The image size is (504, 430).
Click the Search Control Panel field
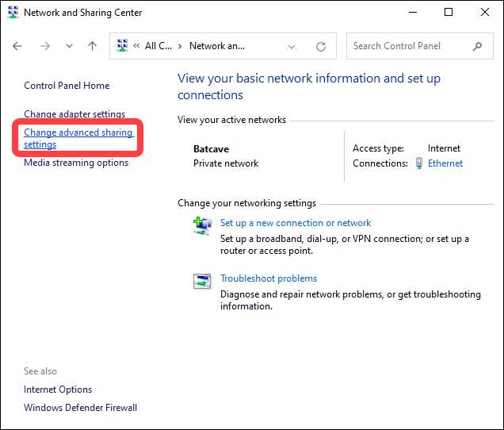408,46
